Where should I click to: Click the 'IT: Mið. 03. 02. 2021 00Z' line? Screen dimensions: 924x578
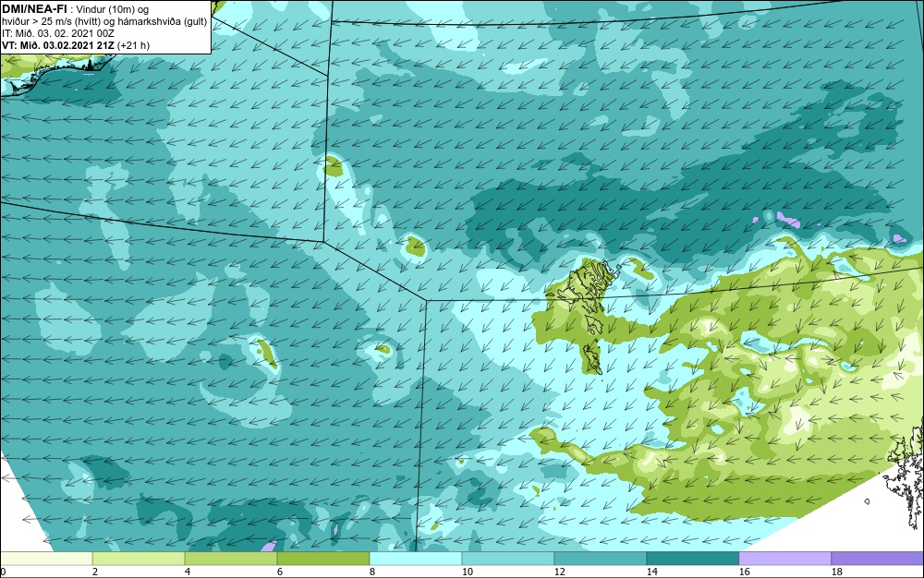[58, 33]
